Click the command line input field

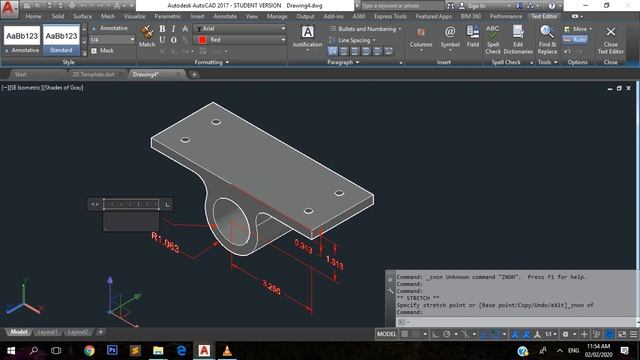[x=516, y=322]
